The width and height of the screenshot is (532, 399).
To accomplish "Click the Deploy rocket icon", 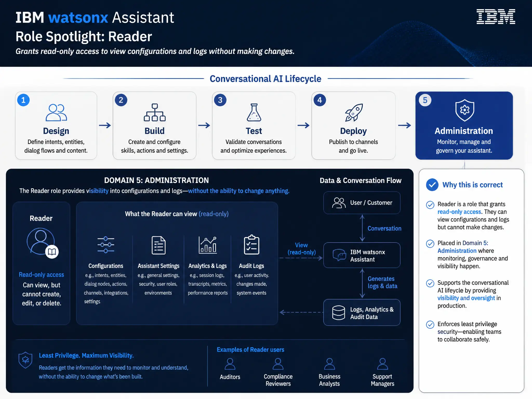I will 354,112.
